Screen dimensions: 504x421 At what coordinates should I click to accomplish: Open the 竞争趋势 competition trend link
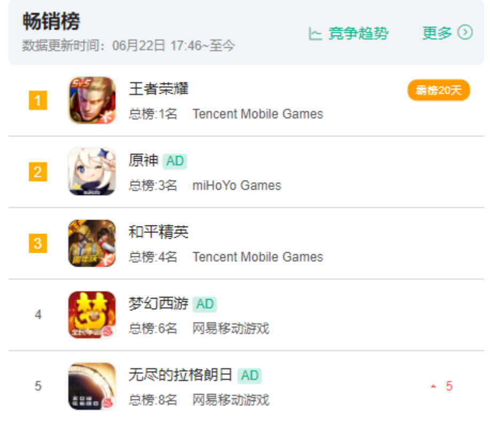click(x=359, y=34)
